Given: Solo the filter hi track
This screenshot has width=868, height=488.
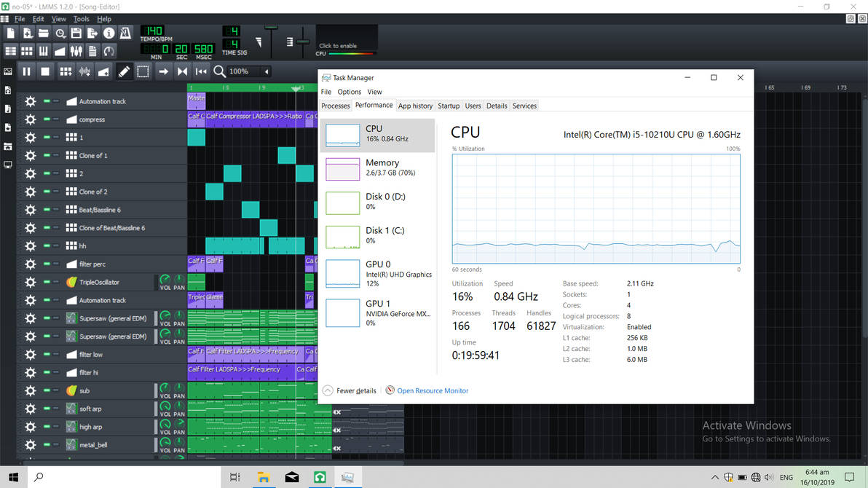Looking at the screenshot, I should (56, 373).
